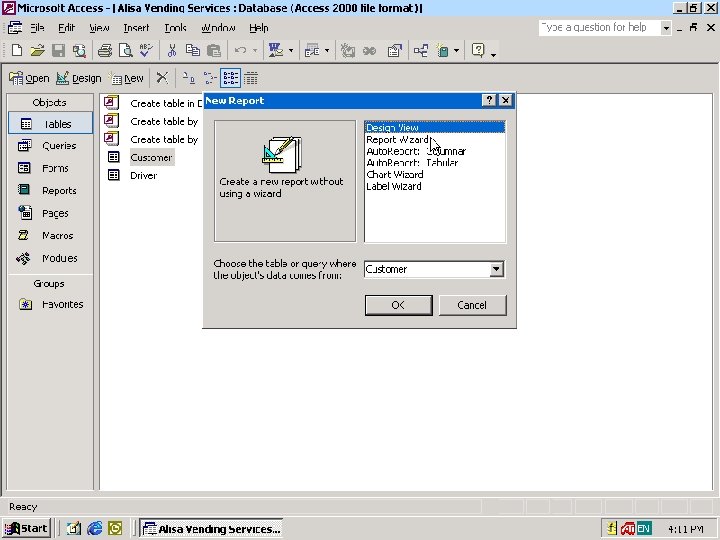Viewport: 720px width, 540px height.
Task: Click the Windows Start button
Action: (x=27, y=529)
